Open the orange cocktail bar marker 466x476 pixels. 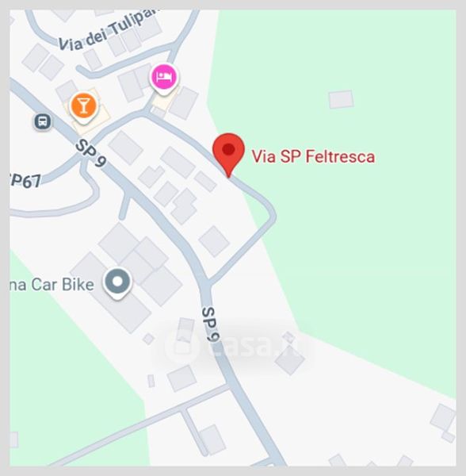coord(84,108)
